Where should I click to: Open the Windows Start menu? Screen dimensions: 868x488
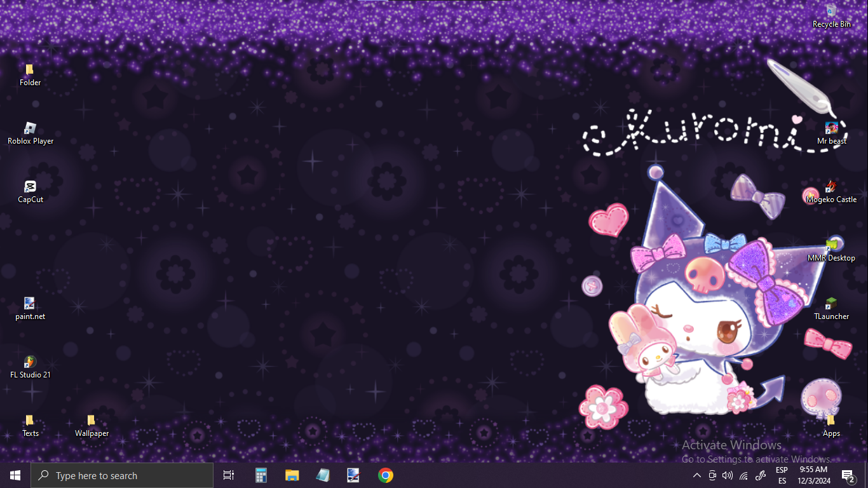tap(15, 475)
